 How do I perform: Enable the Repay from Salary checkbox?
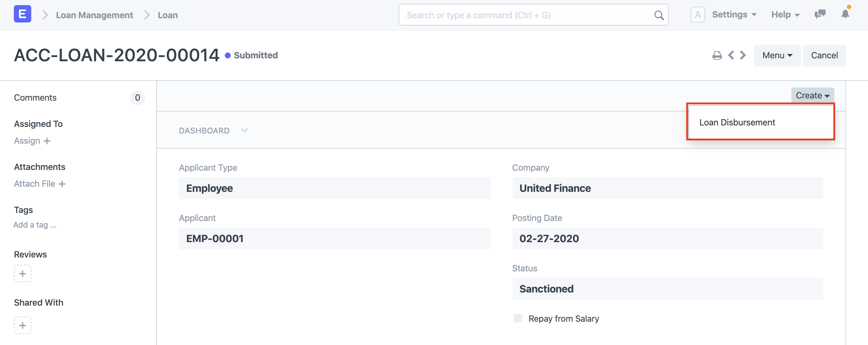(518, 318)
